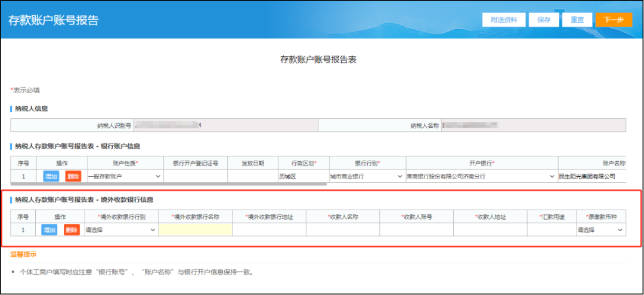Click the 重置 button
644x295 pixels.
(577, 20)
